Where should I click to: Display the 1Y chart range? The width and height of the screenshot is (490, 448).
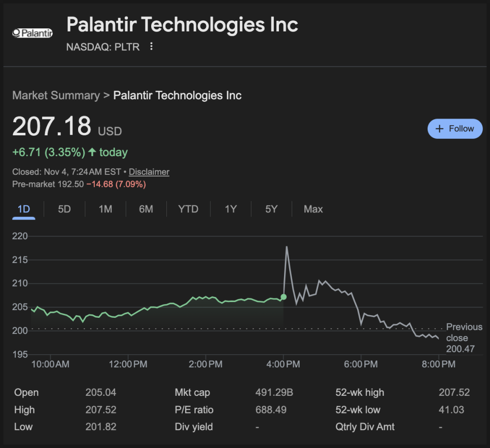[x=231, y=209]
